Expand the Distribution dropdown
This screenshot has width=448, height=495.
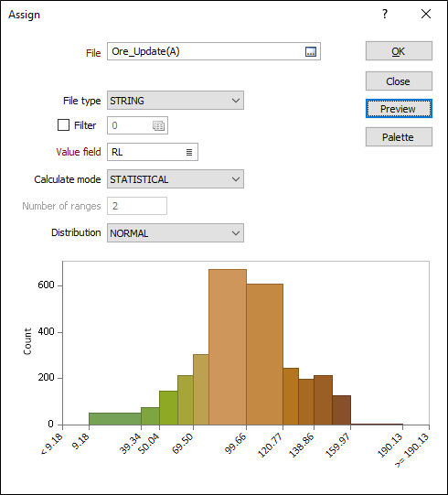click(176, 233)
